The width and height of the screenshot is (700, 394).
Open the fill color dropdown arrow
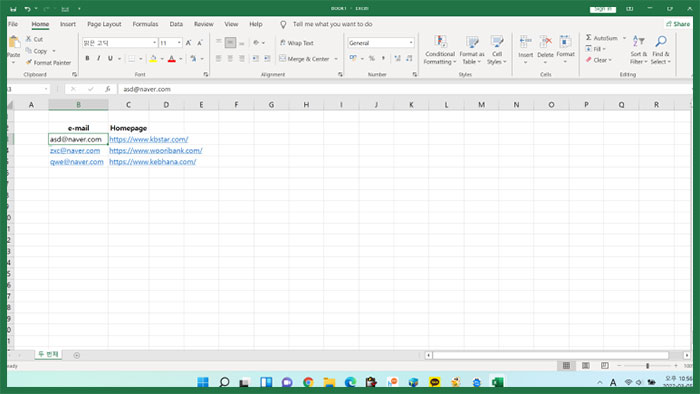(x=162, y=59)
